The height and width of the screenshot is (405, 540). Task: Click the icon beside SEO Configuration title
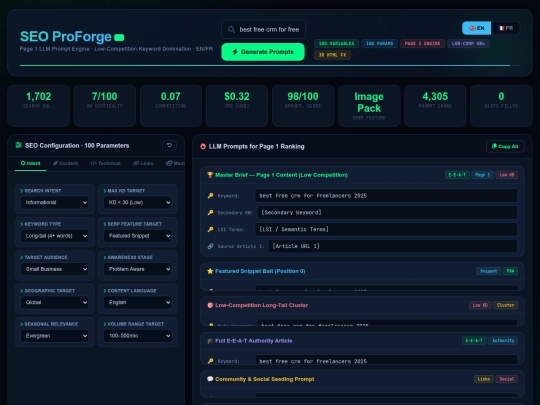point(19,145)
